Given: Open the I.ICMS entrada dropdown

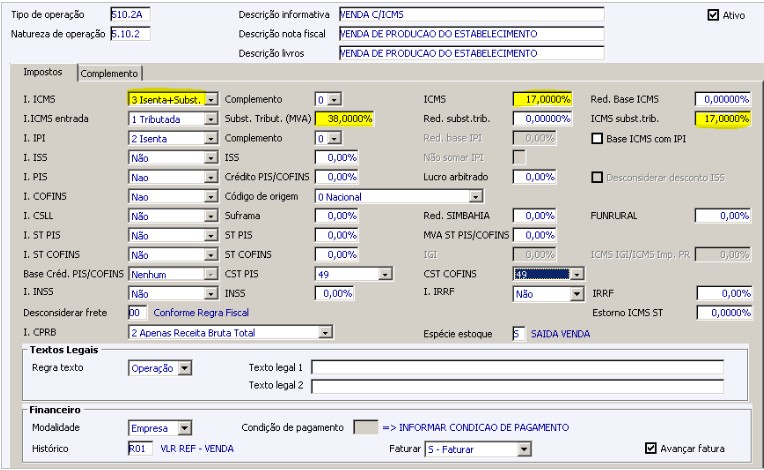Looking at the screenshot, I should tap(211, 119).
